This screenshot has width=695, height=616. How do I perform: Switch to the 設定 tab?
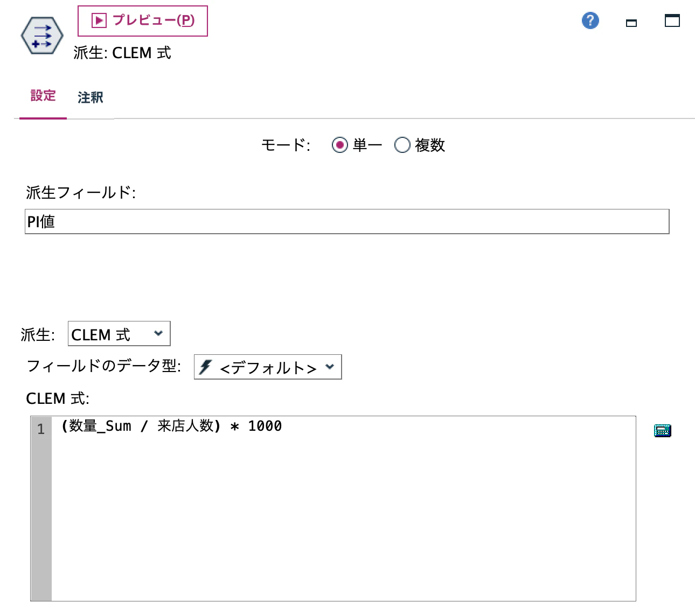(43, 96)
